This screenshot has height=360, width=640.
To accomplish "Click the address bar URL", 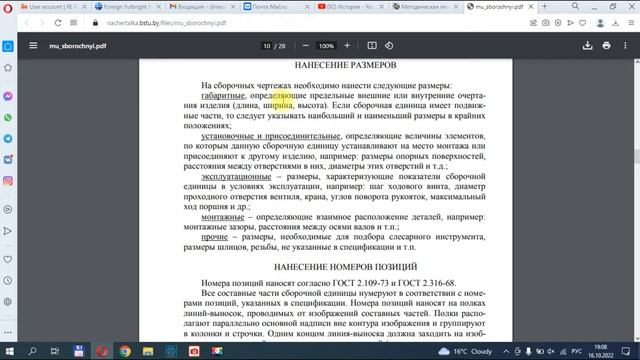I will pyautogui.click(x=166, y=23).
